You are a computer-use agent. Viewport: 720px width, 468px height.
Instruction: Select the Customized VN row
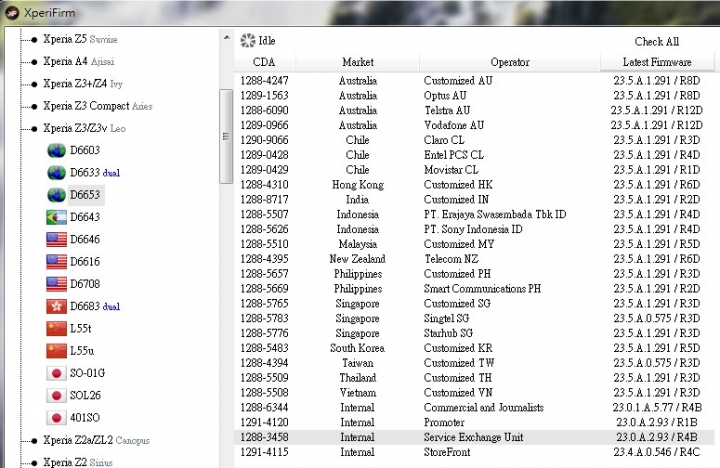pyautogui.click(x=474, y=393)
